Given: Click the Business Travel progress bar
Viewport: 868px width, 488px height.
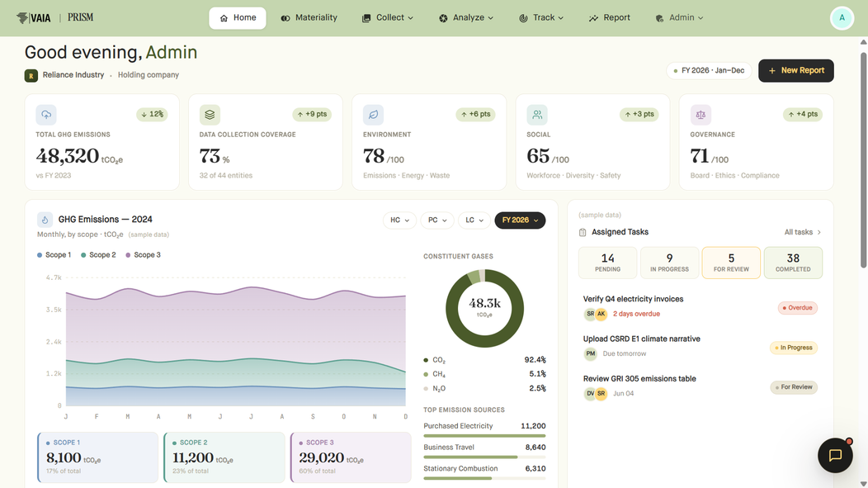Looking at the screenshot, I should coord(484,457).
